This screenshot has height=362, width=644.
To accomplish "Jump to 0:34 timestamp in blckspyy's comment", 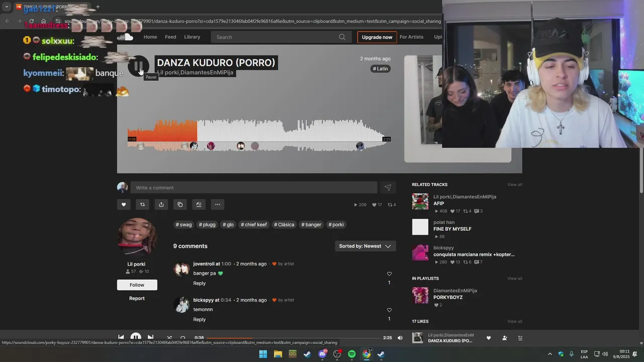I will [226, 300].
